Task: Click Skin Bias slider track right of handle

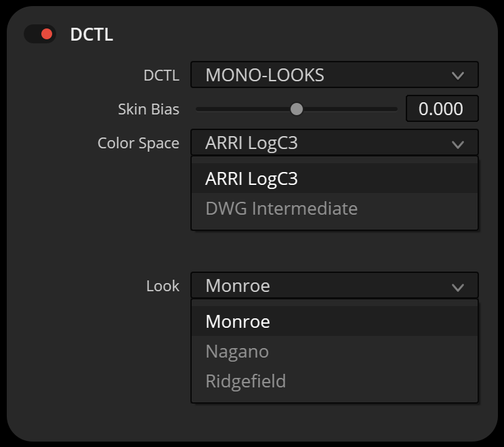Action: tap(352, 109)
